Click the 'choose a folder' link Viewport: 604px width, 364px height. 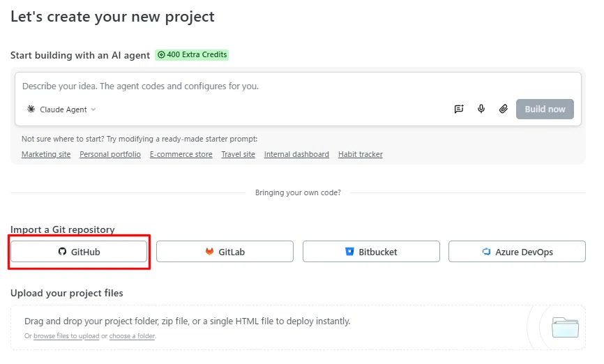point(132,336)
